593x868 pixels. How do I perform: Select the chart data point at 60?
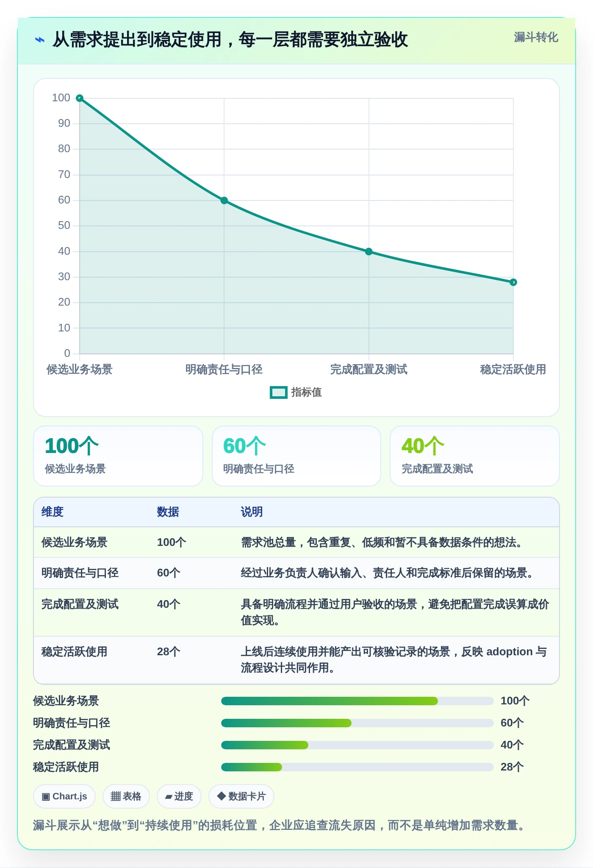pyautogui.click(x=224, y=200)
